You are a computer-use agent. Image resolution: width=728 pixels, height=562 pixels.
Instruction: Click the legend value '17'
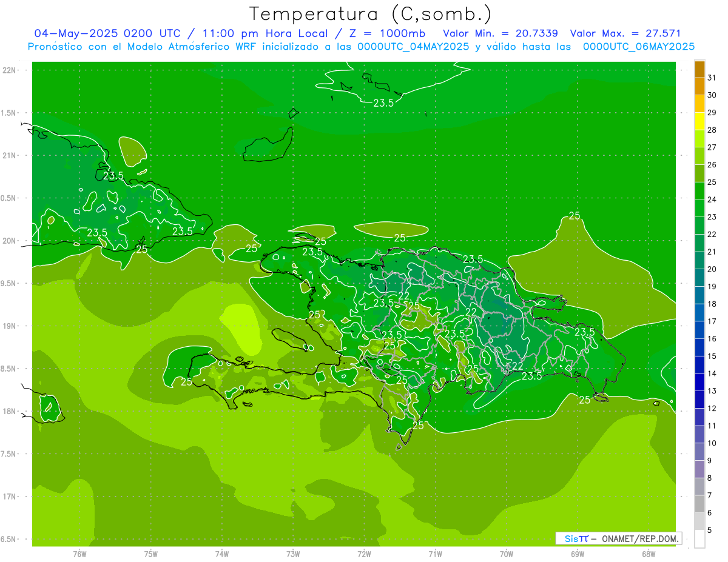[x=712, y=321]
